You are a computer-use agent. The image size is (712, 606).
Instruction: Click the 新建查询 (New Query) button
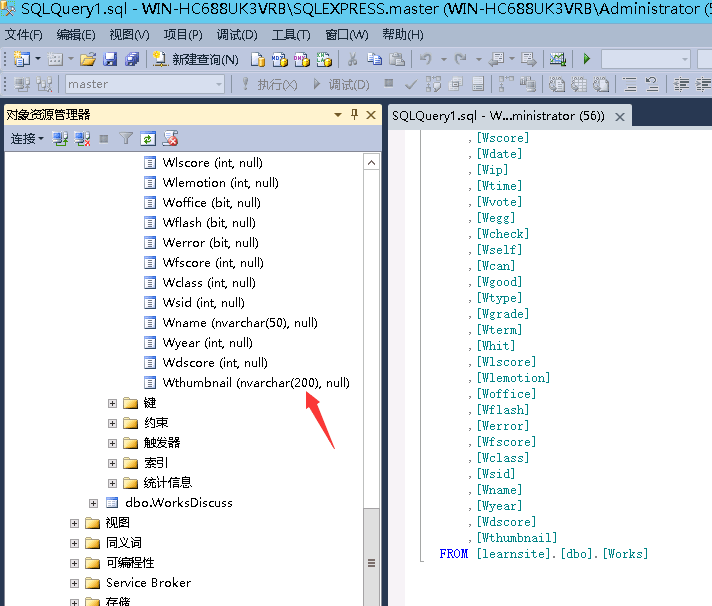pyautogui.click(x=196, y=60)
